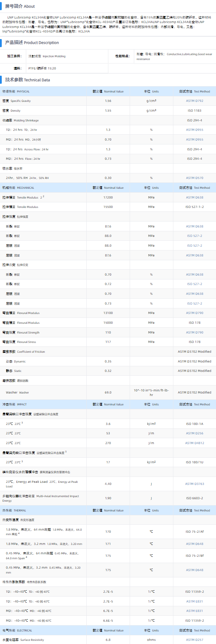Click ASTM D257 in Surface Resistivity row

point(194,640)
